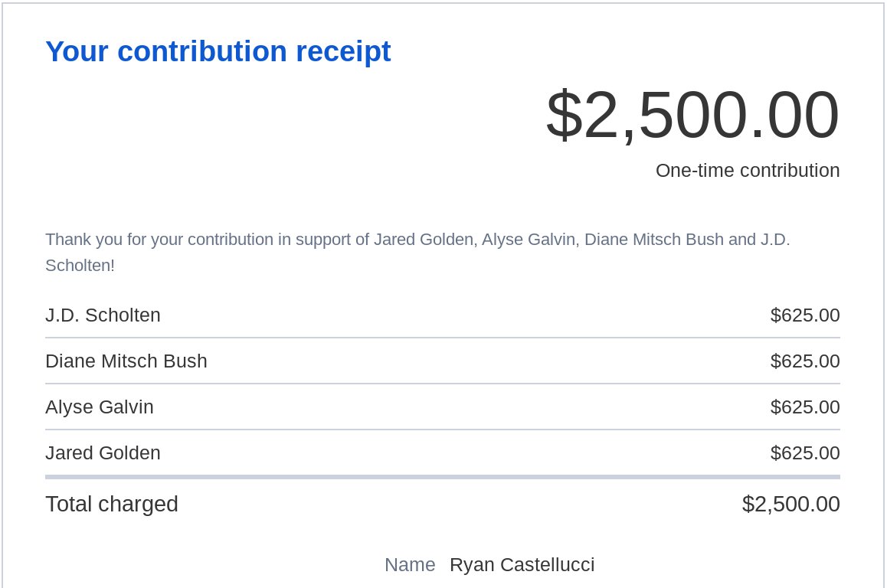The width and height of the screenshot is (887, 588).
Task: Click the thank-you message paragraph
Action: [x=417, y=252]
